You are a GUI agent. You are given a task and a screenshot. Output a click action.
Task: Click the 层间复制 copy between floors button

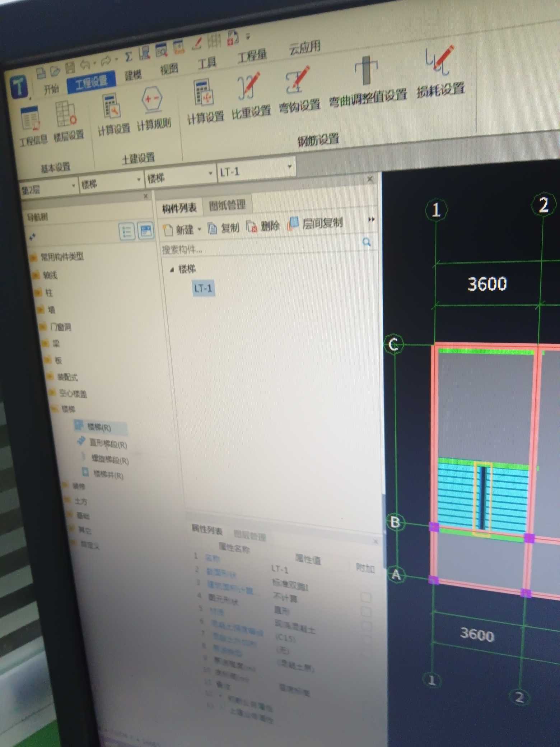coord(315,223)
